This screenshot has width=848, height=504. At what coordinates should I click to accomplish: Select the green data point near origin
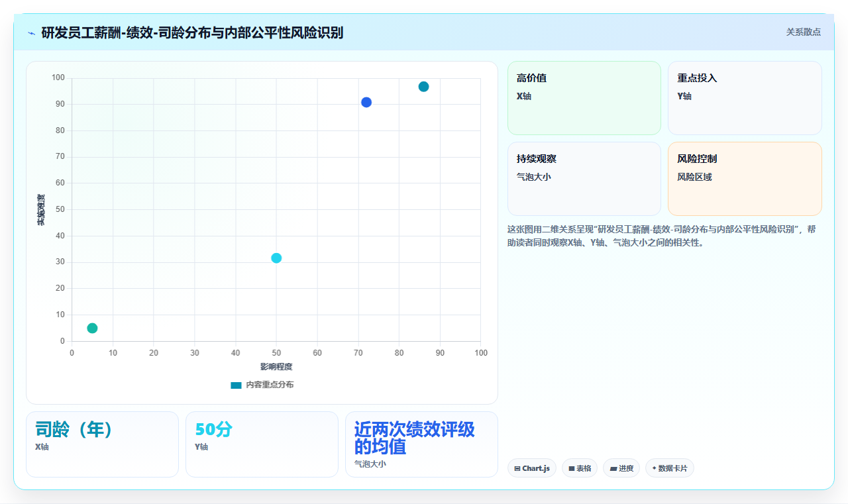coord(92,328)
